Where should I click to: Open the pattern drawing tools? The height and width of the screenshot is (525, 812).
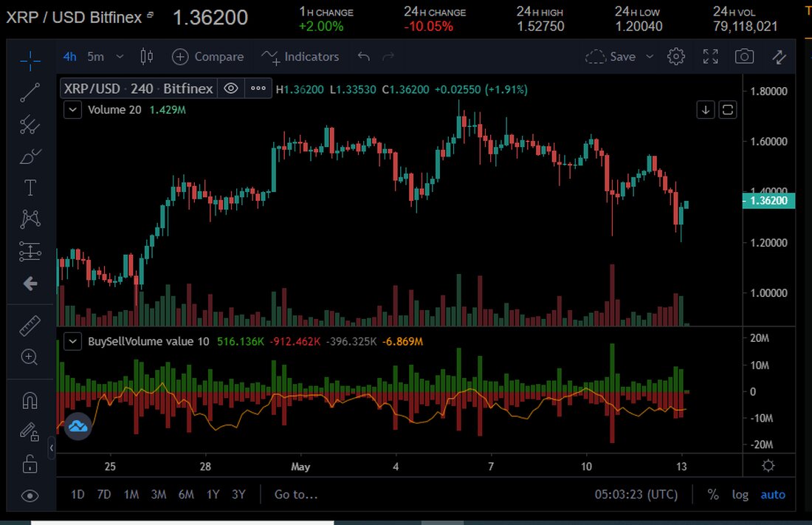(30, 219)
